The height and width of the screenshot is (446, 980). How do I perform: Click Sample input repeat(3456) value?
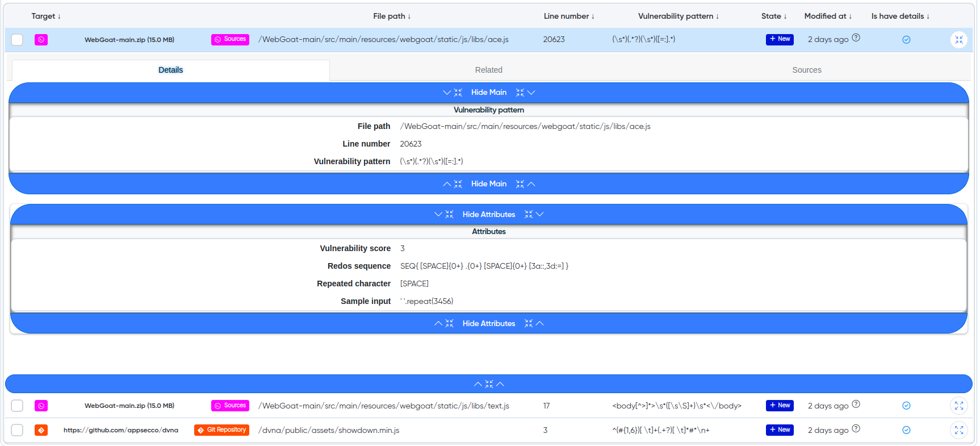click(426, 301)
